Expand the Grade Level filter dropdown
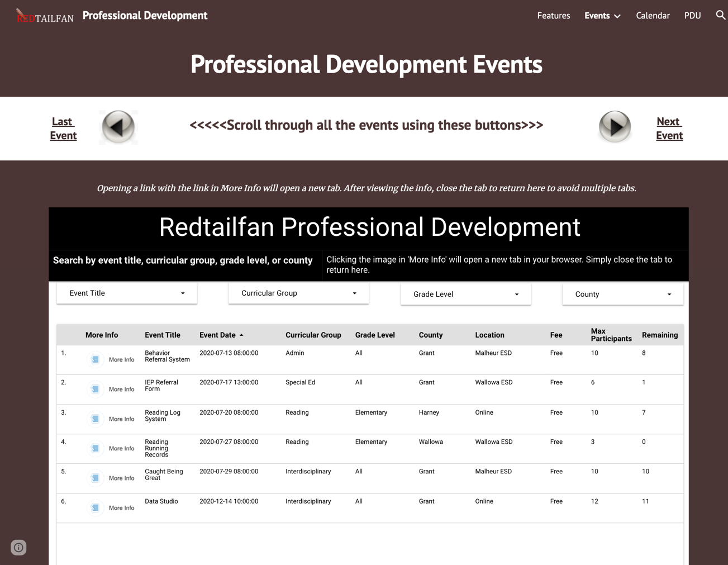 pos(465,294)
